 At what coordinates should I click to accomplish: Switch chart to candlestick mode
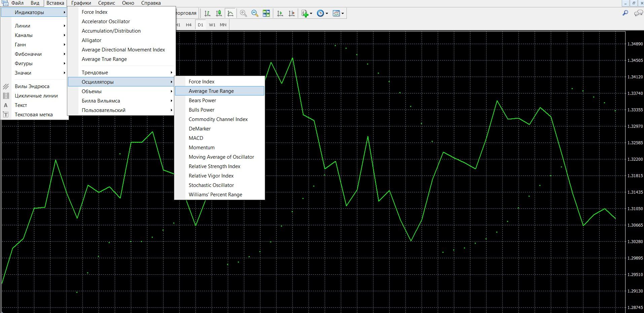(219, 13)
